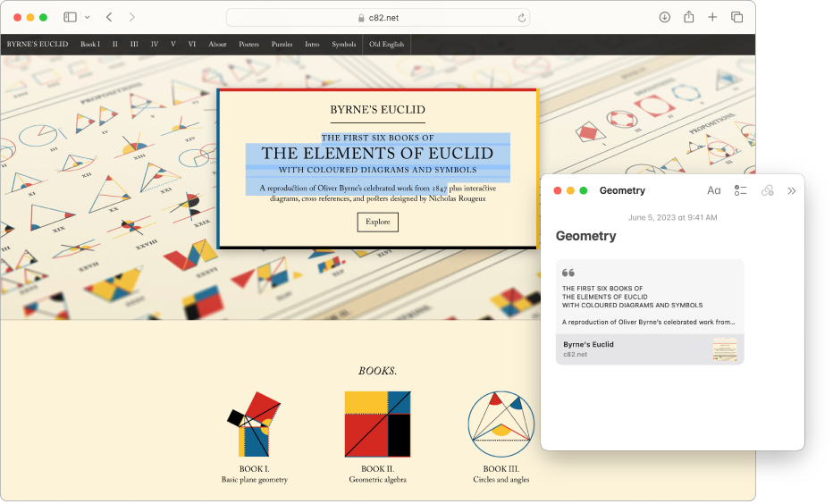Click the c82.net address bar
This screenshot has width=833, height=504.
(378, 18)
